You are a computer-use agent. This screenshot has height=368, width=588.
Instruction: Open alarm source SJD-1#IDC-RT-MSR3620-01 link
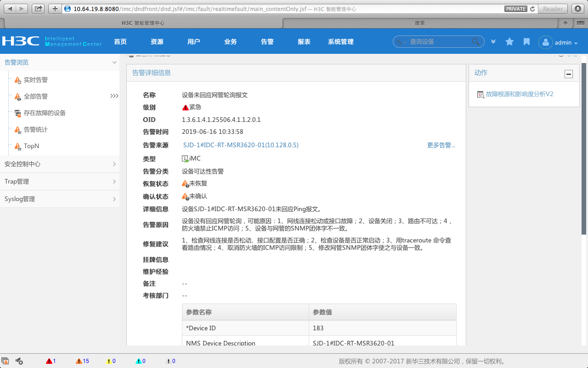click(x=241, y=145)
